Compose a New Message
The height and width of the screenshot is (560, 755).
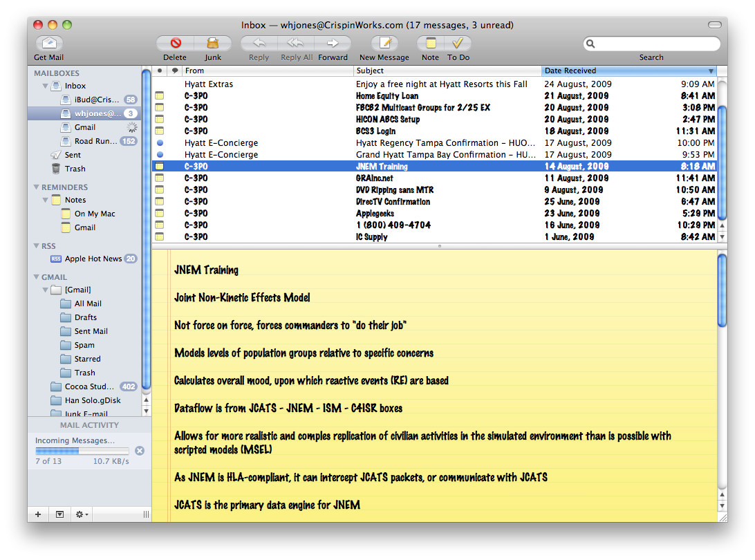pyautogui.click(x=384, y=43)
